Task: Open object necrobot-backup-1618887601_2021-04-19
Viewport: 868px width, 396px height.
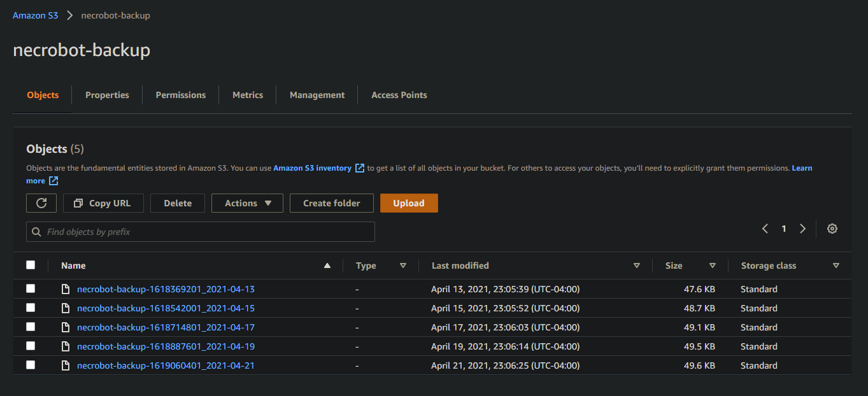Action: [x=166, y=346]
